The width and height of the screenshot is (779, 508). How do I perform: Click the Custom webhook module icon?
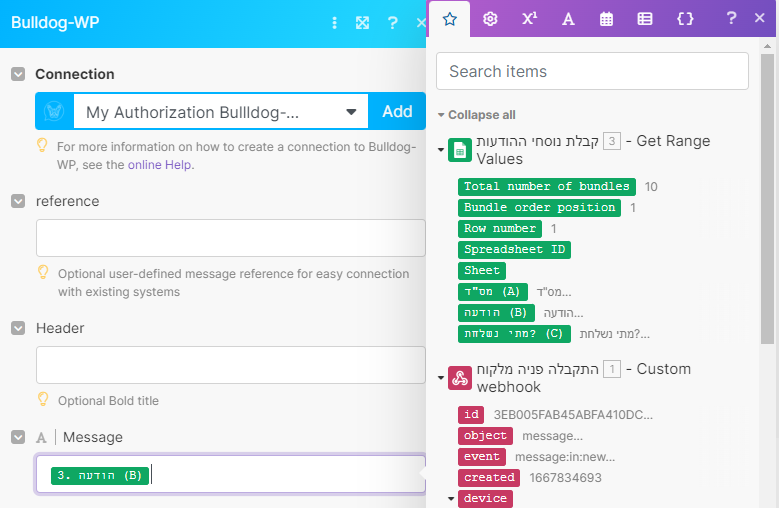pyautogui.click(x=460, y=378)
